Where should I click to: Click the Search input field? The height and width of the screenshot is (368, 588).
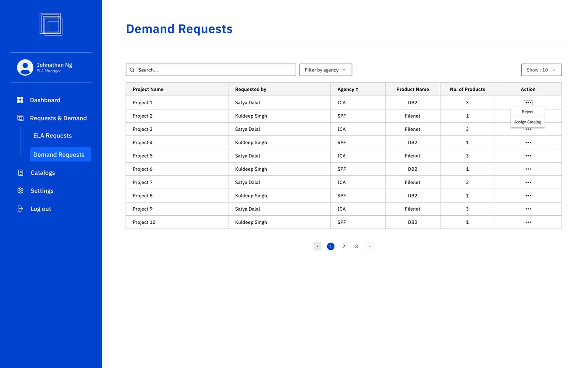coord(211,70)
